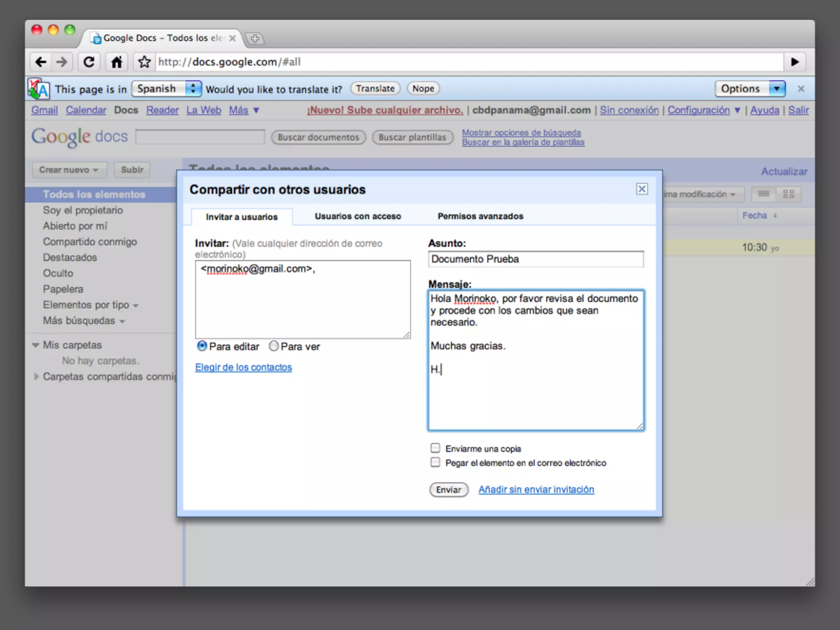Image resolution: width=840 pixels, height=630 pixels.
Task: Open the Permisos avanzados tab
Action: tap(480, 216)
